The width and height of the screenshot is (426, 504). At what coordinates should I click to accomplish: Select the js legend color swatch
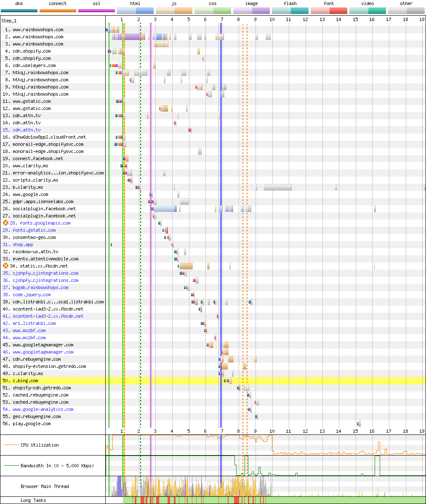tap(174, 11)
